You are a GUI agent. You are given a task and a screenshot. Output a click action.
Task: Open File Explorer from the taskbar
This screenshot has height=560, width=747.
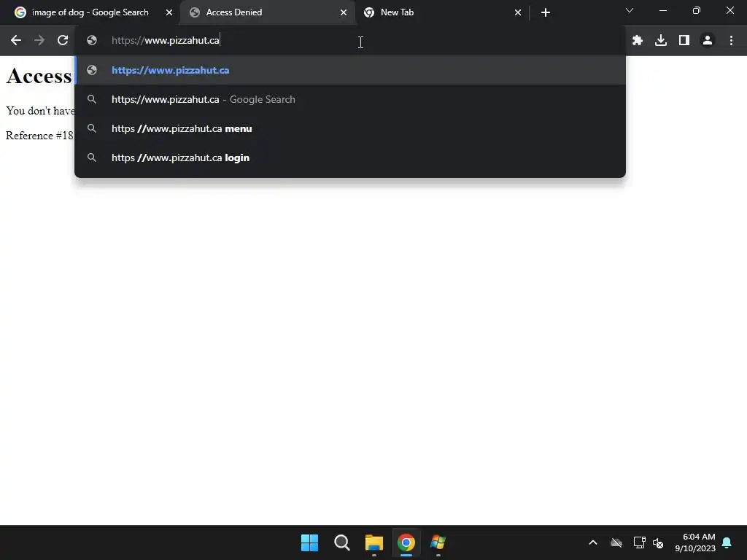[x=374, y=542]
